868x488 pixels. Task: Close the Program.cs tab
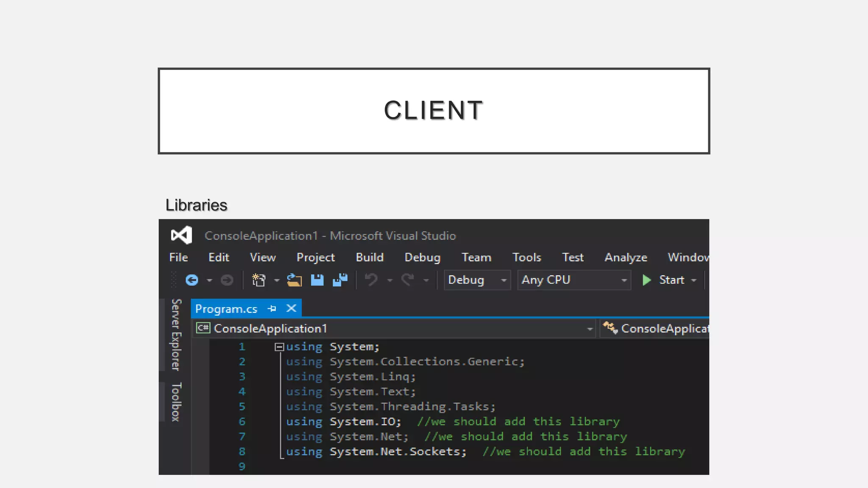[x=291, y=308]
